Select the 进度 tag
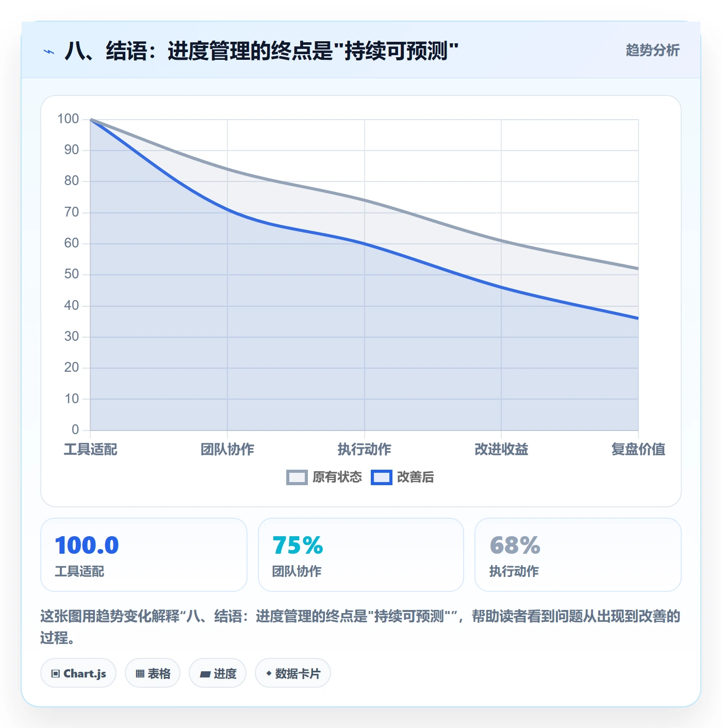Viewport: 722px width, 728px height. 218,673
